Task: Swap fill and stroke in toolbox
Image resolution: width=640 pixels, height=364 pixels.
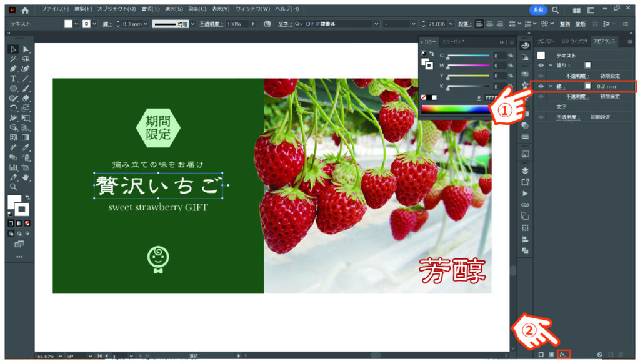Action: click(x=27, y=198)
